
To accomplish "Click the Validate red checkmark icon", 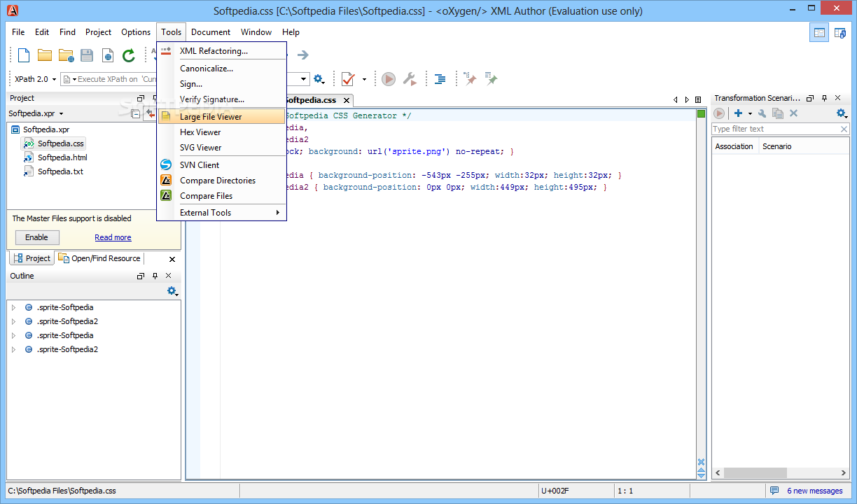I will [x=348, y=79].
